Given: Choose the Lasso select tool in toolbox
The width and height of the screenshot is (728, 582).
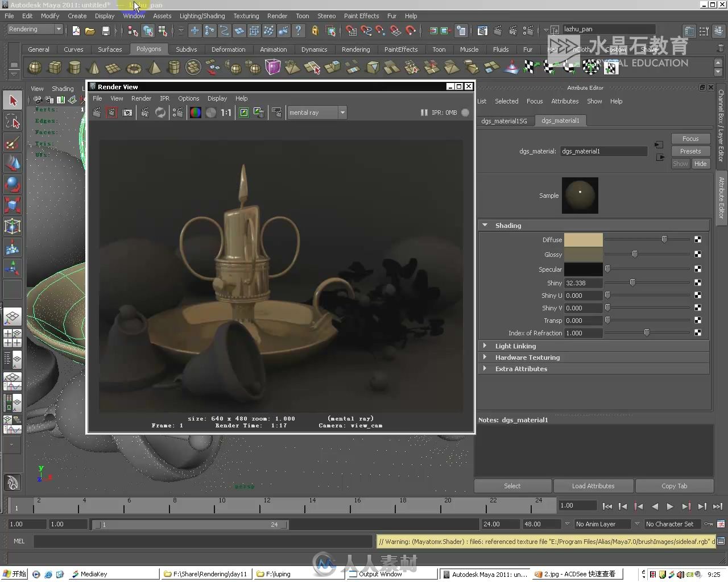Looking at the screenshot, I should pyautogui.click(x=13, y=122).
